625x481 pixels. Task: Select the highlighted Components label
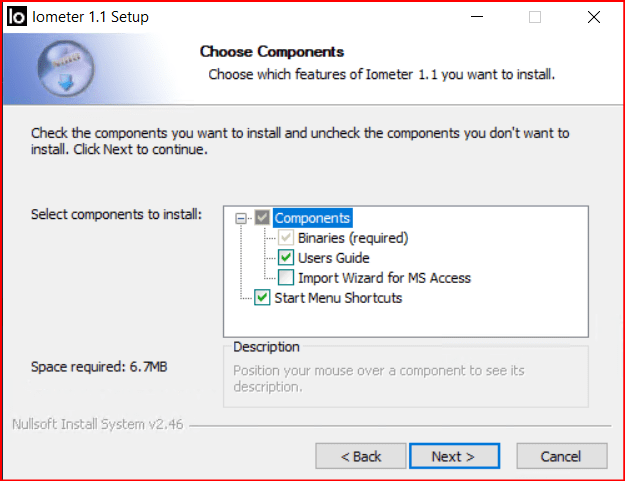312,218
